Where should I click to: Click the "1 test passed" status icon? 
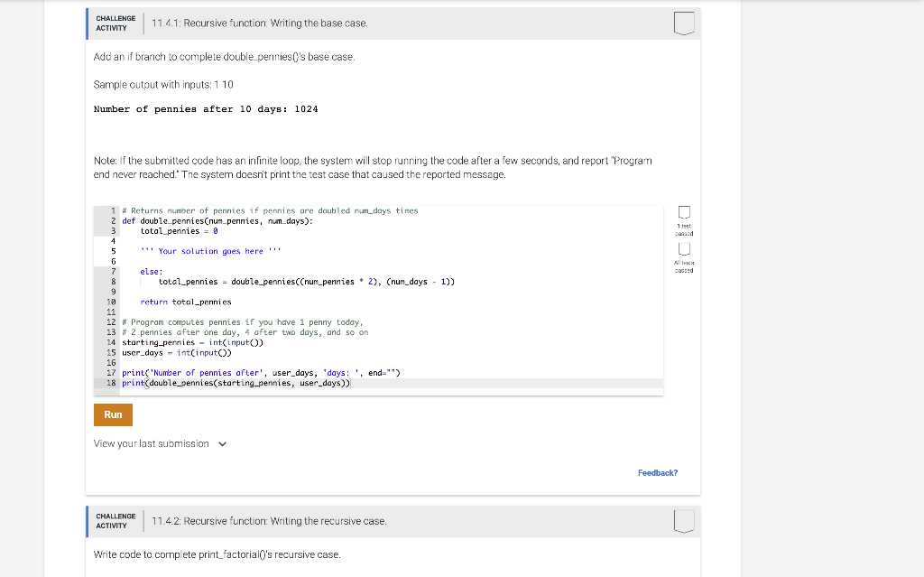(684, 212)
